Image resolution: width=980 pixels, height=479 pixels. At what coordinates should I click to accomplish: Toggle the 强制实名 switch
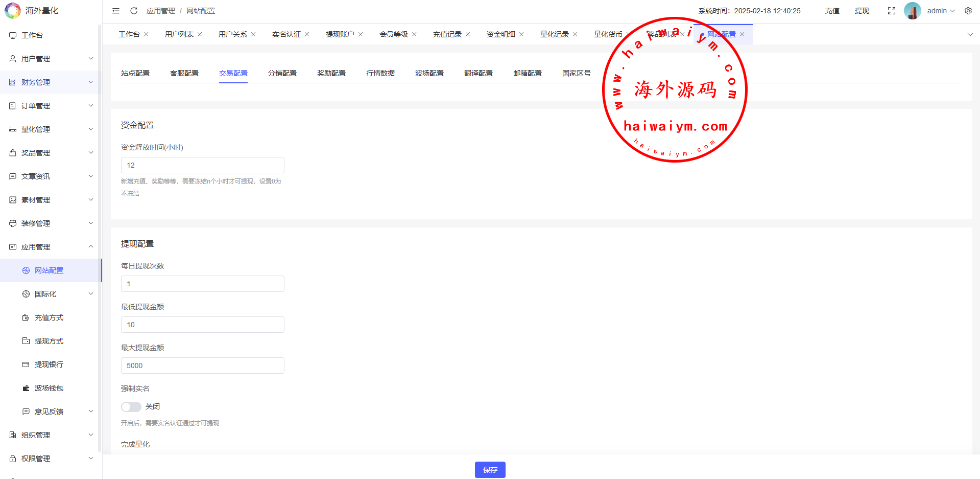click(x=131, y=406)
